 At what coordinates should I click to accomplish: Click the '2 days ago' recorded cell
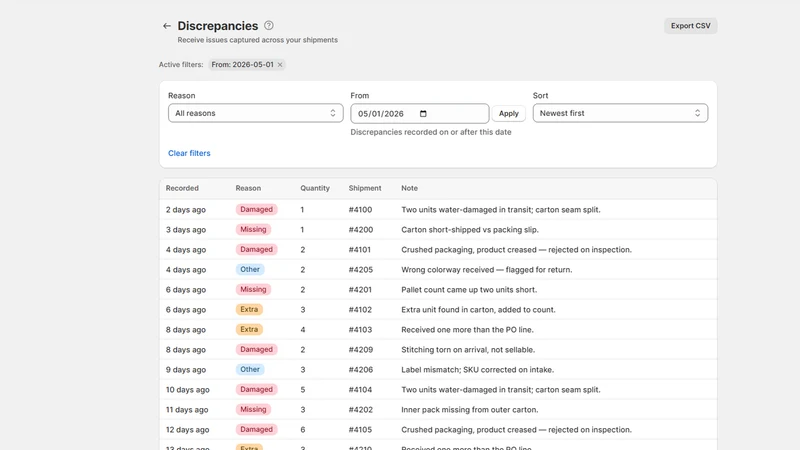186,210
